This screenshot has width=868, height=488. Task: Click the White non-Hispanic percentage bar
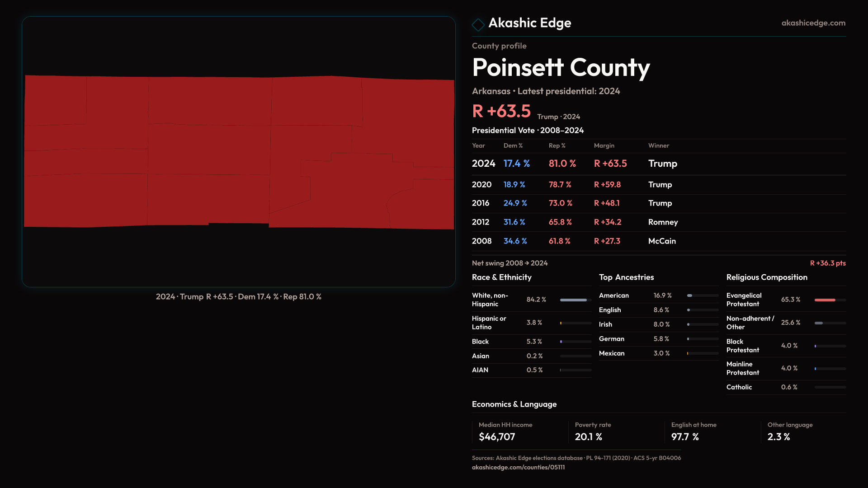click(x=575, y=300)
